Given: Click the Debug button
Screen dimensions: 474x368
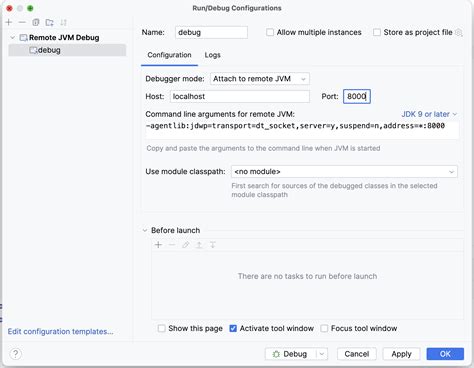Looking at the screenshot, I should click(290, 354).
